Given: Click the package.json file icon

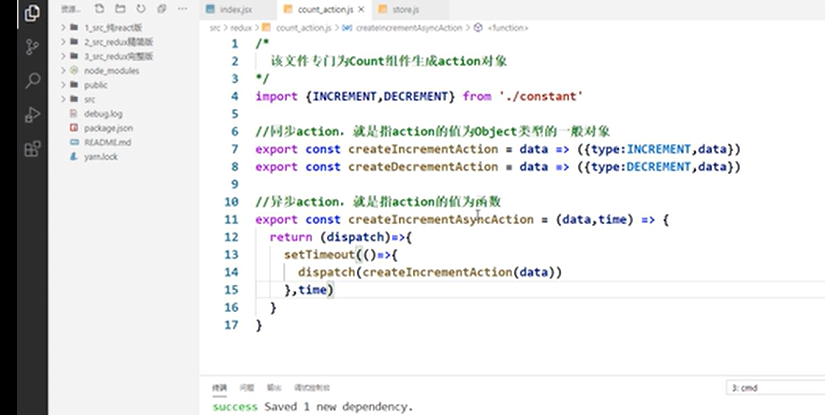Looking at the screenshot, I should tap(74, 128).
